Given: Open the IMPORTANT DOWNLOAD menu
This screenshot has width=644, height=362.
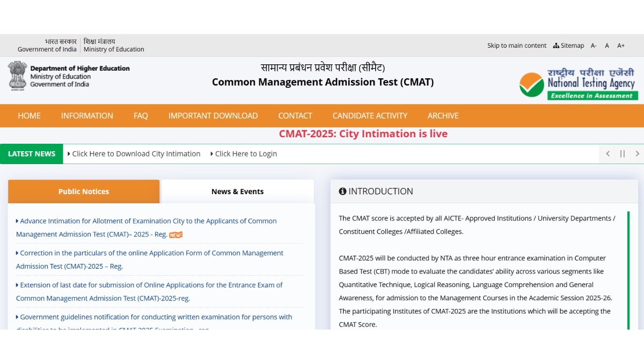Looking at the screenshot, I should click(213, 116).
